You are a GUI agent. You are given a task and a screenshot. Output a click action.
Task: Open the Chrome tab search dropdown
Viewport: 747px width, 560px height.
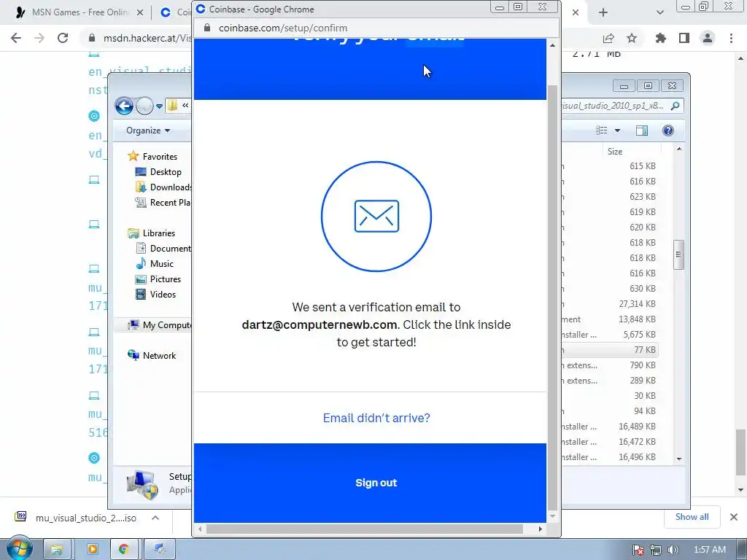pos(659,12)
